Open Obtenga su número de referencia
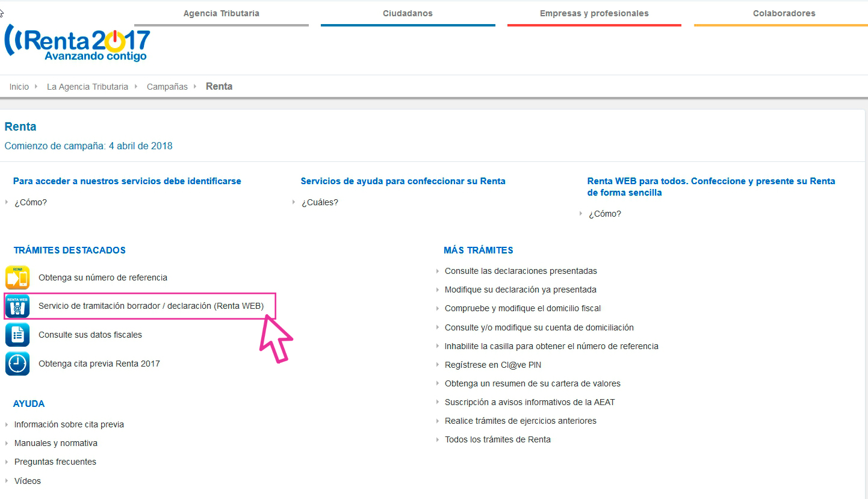Viewport: 868px width, 499px height. [x=103, y=277]
